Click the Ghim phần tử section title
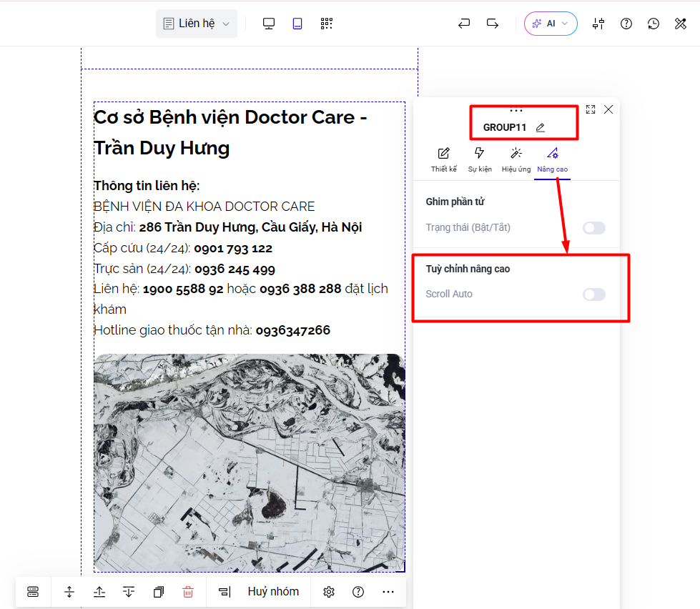The image size is (700, 609). (455, 202)
